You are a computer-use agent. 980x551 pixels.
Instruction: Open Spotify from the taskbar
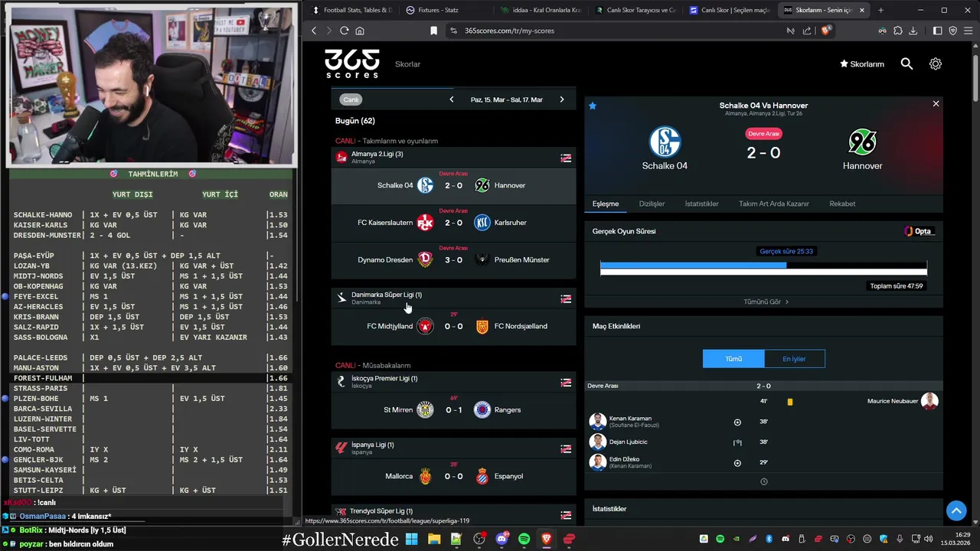tap(524, 540)
